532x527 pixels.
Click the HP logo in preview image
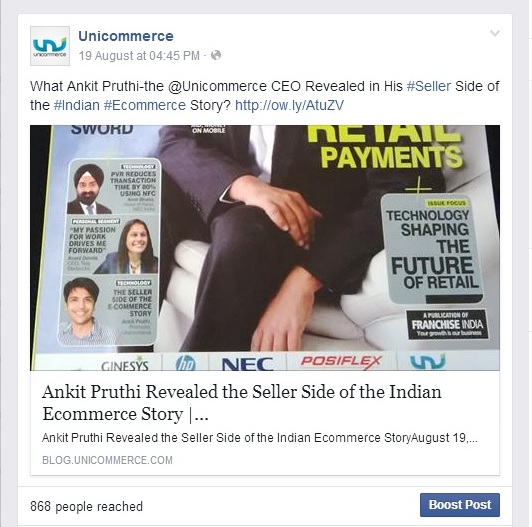click(x=186, y=363)
